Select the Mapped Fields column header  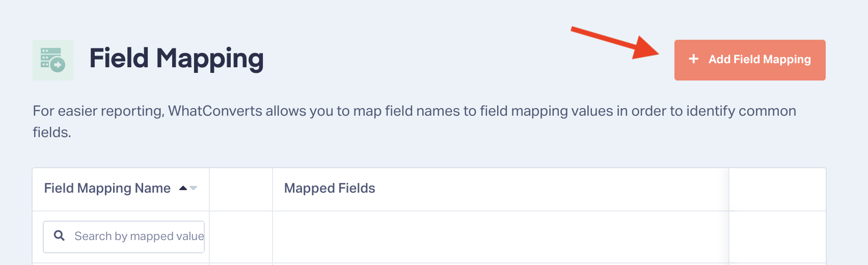coord(330,188)
